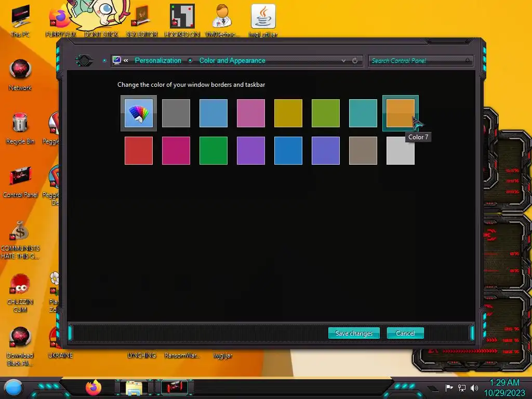Screen dimensions: 532x399
Task: Open This PC desktop icon
Action: pyautogui.click(x=20, y=21)
